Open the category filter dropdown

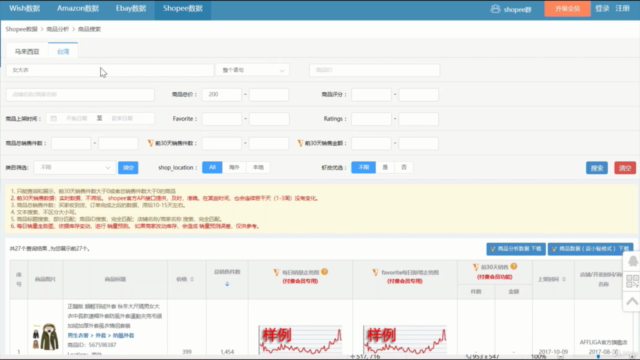click(x=74, y=167)
